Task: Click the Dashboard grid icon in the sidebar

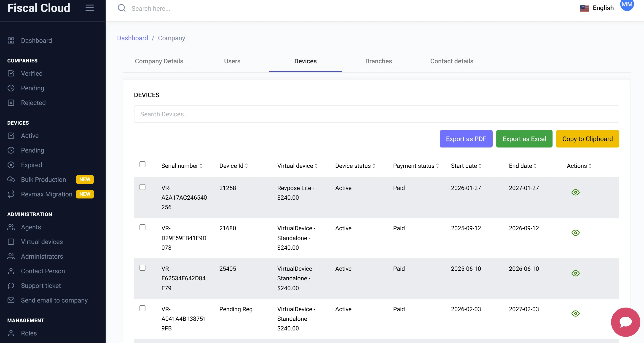Action: (x=11, y=40)
